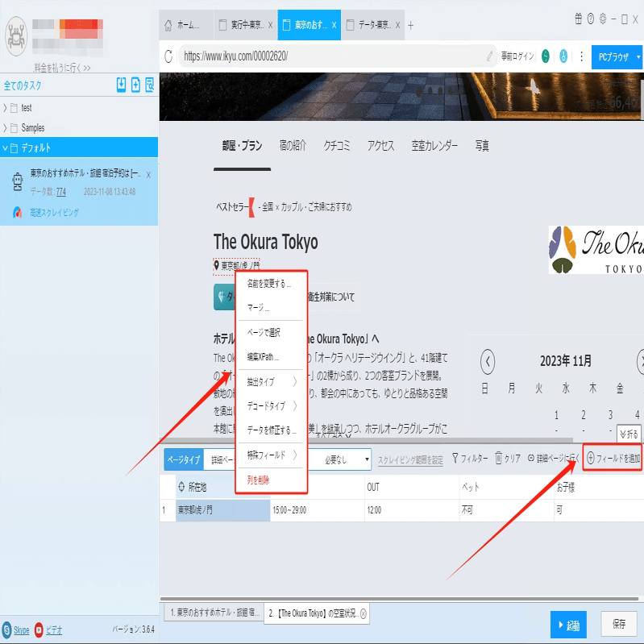The width and height of the screenshot is (644, 644).
Task: Click the フィールドを追加 button
Action: [x=613, y=458]
